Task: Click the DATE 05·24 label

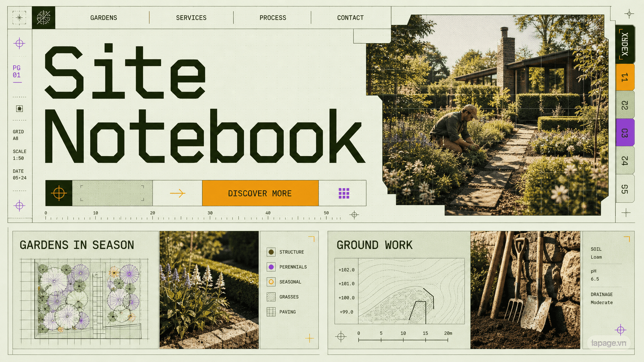Action: pos(19,174)
